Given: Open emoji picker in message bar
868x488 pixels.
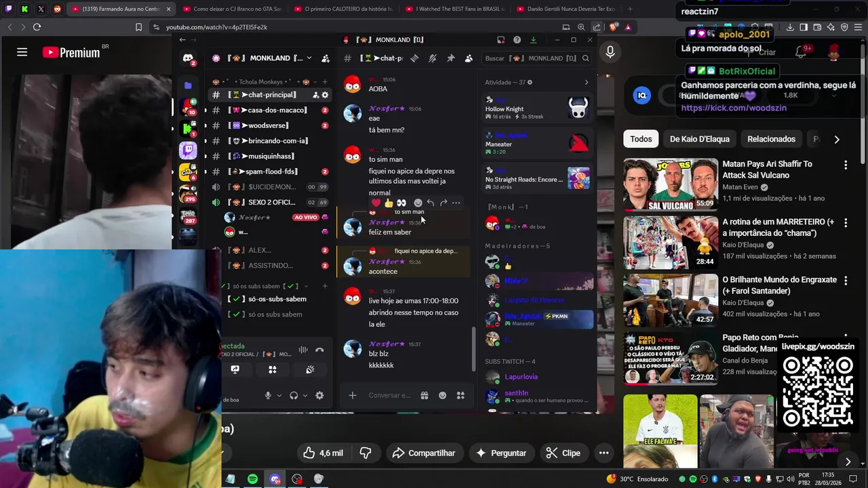Looking at the screenshot, I should [443, 395].
